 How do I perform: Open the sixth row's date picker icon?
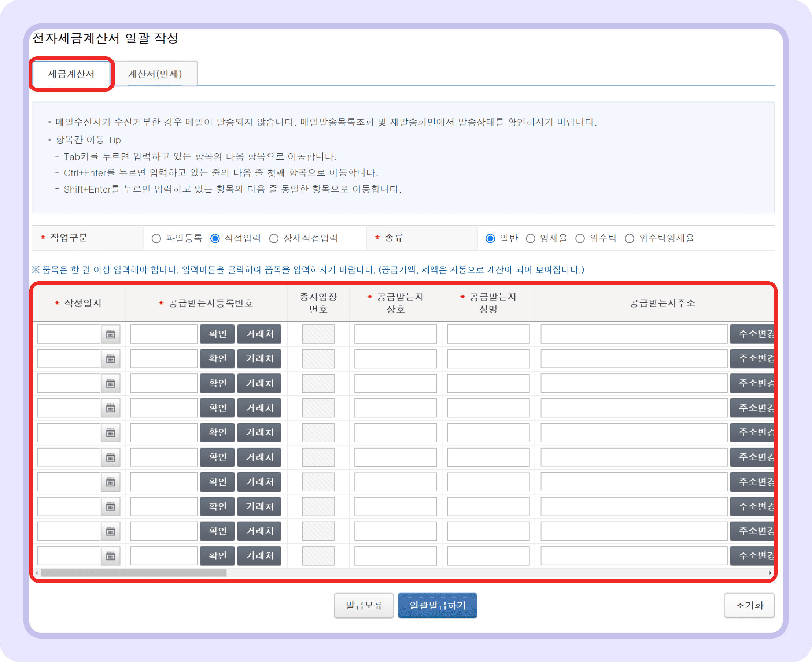coord(111,457)
